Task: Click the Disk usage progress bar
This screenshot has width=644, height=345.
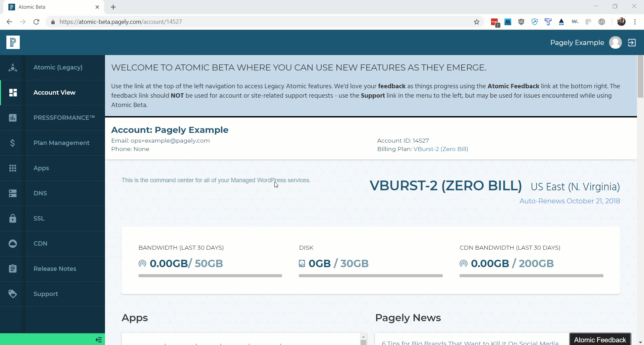Action: point(371,276)
